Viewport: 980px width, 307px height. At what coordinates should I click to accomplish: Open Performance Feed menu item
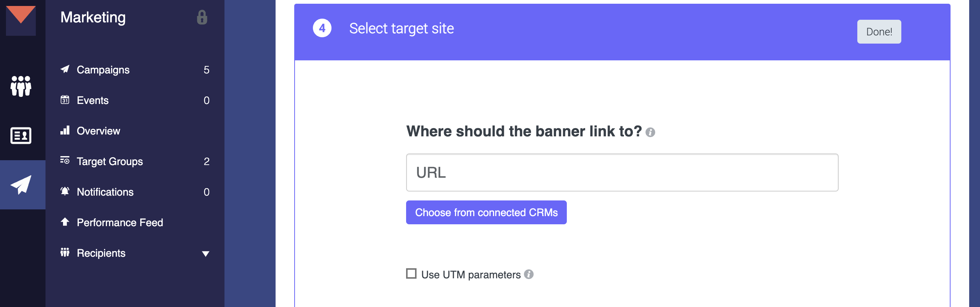(x=119, y=223)
